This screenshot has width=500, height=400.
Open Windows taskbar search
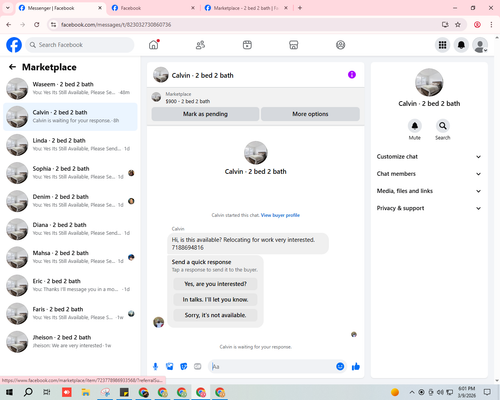click(28, 392)
